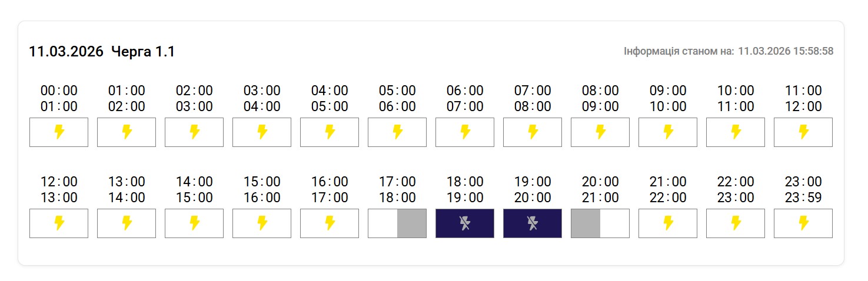Click the power icon for 21:00–22:00 slot
The image size is (868, 281).
point(668,223)
